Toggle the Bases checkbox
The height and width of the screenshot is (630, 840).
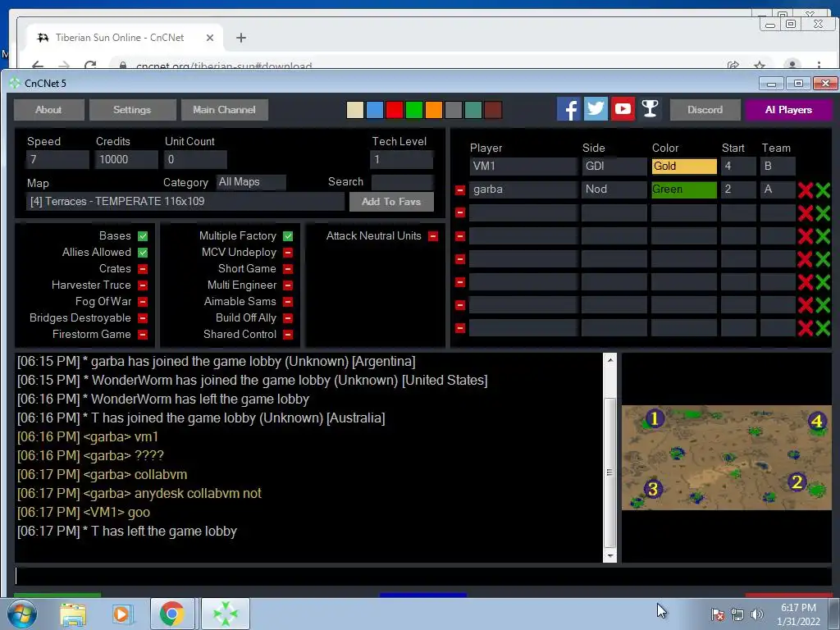click(143, 236)
